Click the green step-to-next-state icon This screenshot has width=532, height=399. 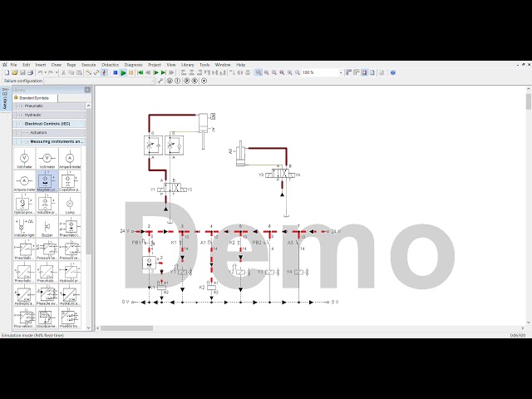tap(164, 72)
